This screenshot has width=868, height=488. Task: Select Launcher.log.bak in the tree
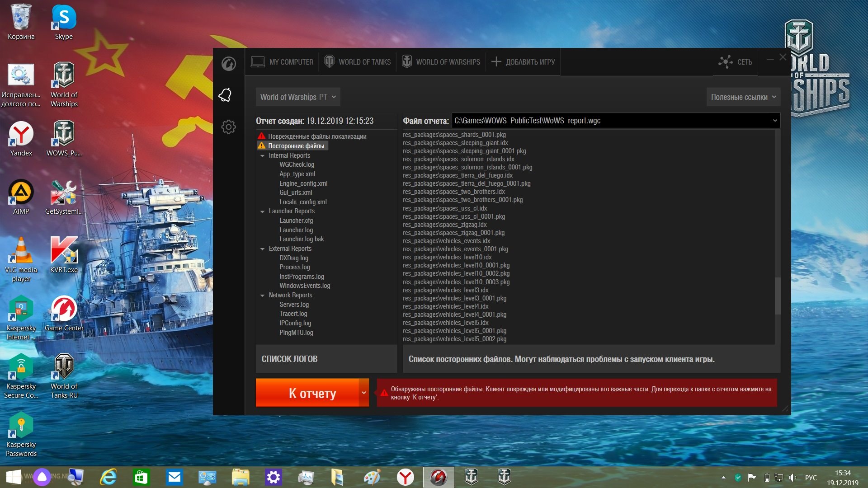[x=302, y=239]
